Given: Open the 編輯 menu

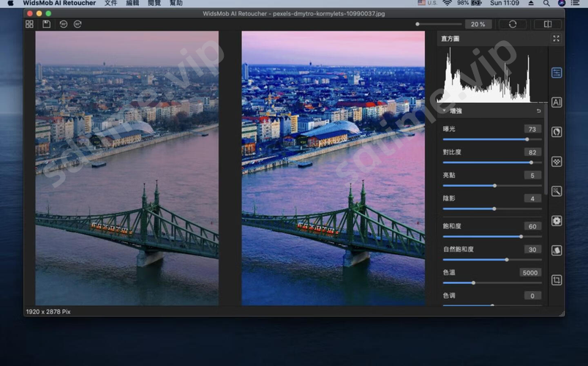Looking at the screenshot, I should pyautogui.click(x=132, y=4).
